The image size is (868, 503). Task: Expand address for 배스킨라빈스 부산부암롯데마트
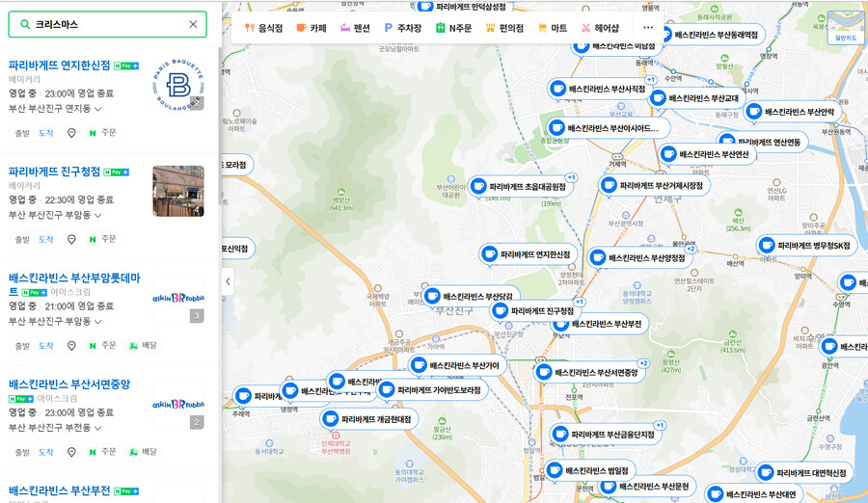[x=55, y=321]
